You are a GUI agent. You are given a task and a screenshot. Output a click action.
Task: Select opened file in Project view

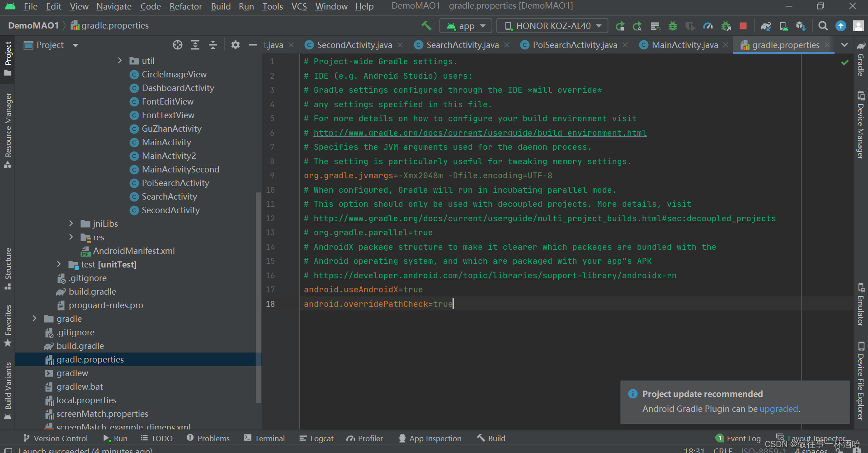tap(178, 45)
